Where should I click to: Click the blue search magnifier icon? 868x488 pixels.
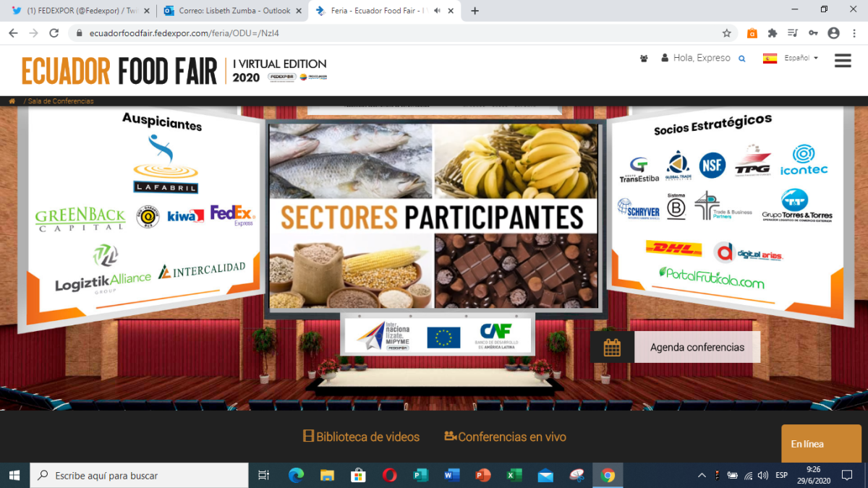(x=741, y=58)
